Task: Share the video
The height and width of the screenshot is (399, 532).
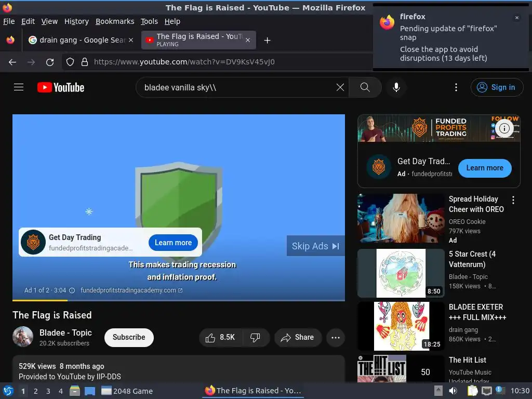Action: point(298,337)
